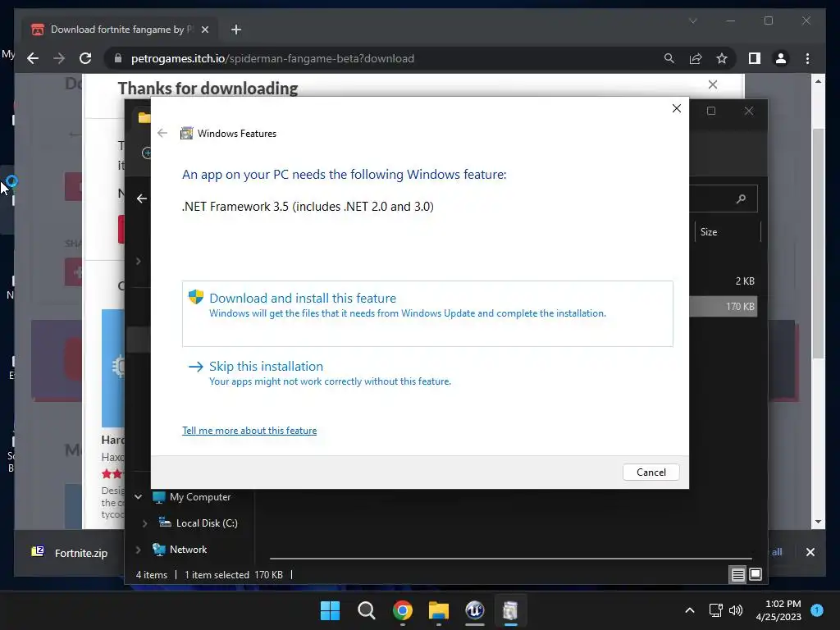Close the Download fortnite fangame tab
This screenshot has height=630, width=840.
pos(204,30)
